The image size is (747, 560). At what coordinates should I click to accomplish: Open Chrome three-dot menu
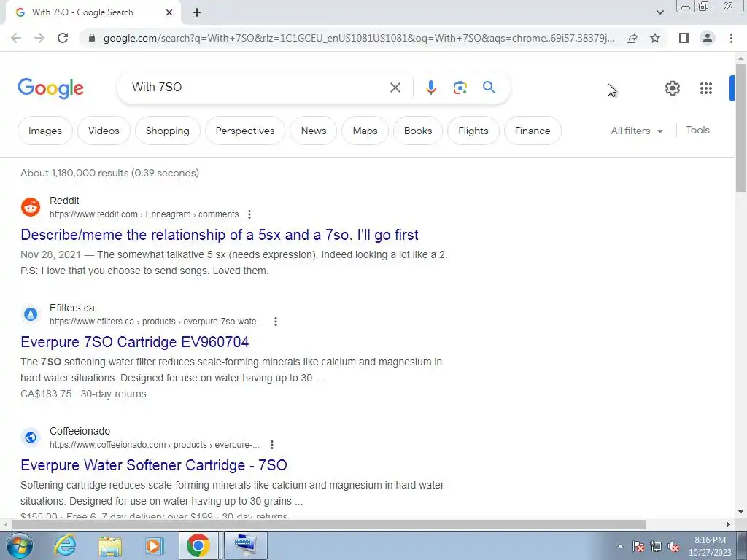[731, 38]
